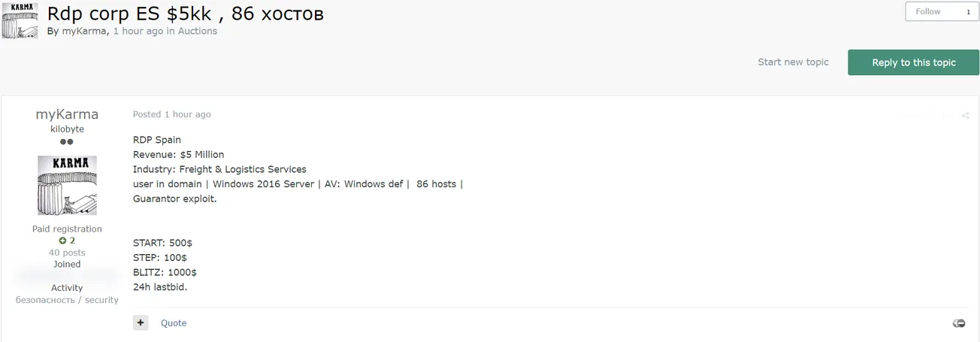Click the 40 posts count

point(67,253)
